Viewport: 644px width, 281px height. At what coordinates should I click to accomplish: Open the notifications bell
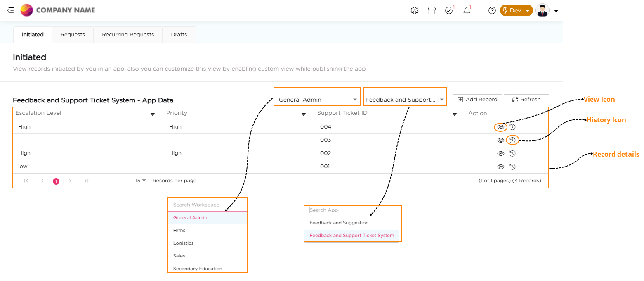coord(467,11)
